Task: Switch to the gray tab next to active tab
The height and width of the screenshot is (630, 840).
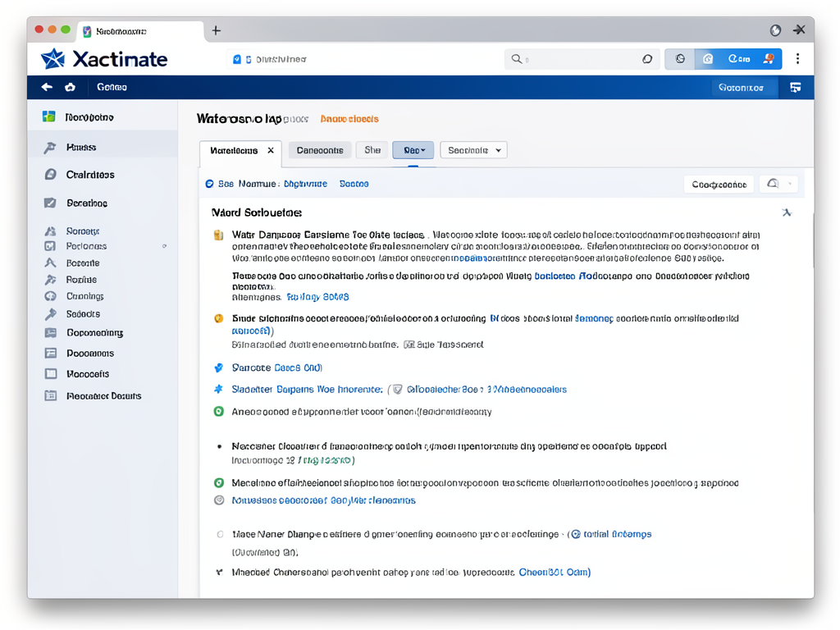Action: click(320, 150)
